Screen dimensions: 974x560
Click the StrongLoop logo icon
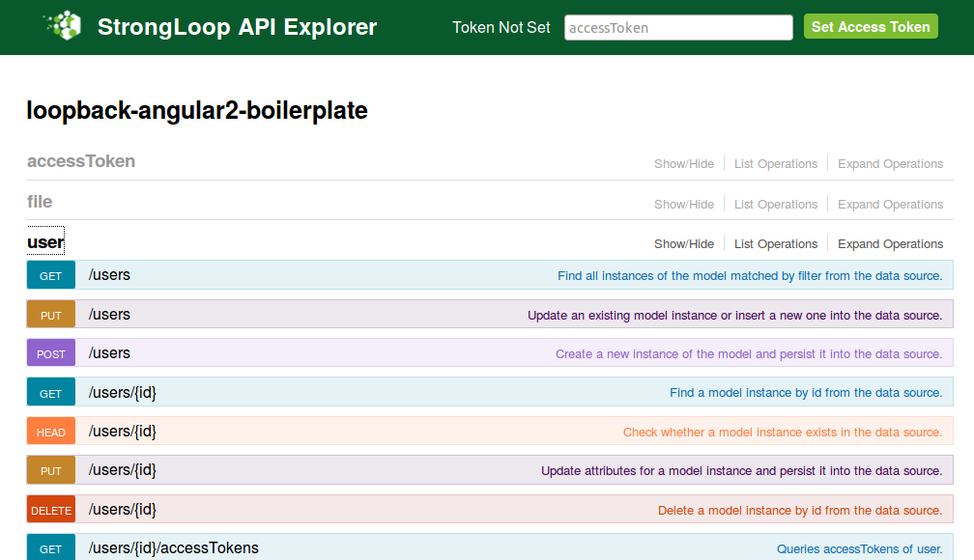63,26
